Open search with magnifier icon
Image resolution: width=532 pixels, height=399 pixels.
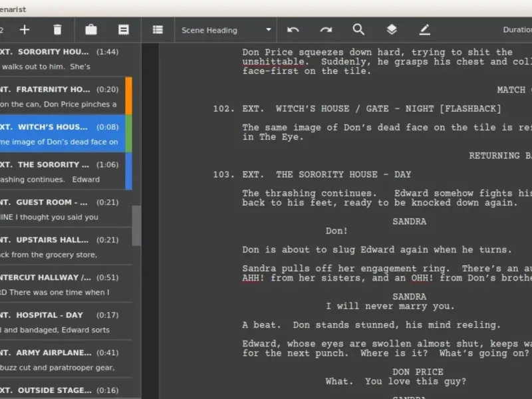click(x=358, y=29)
